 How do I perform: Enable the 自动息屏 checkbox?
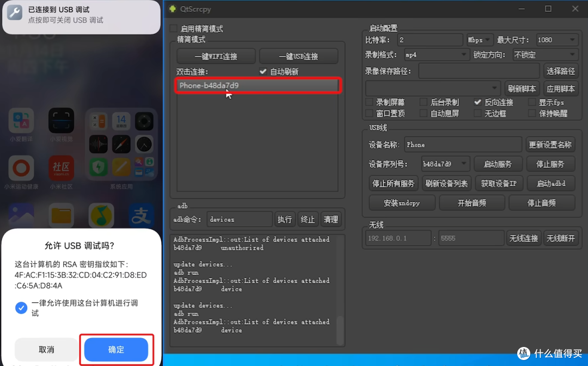click(x=424, y=113)
